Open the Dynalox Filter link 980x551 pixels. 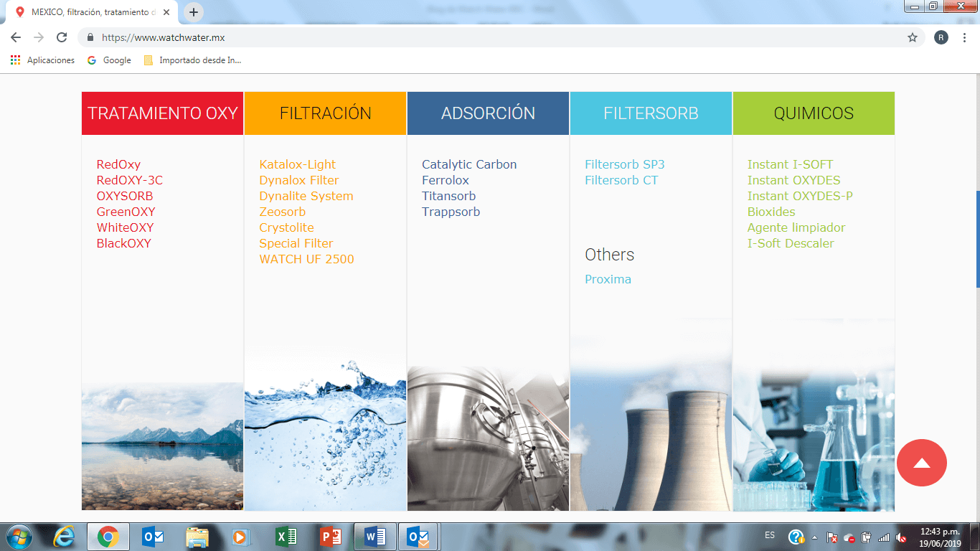[x=299, y=180]
